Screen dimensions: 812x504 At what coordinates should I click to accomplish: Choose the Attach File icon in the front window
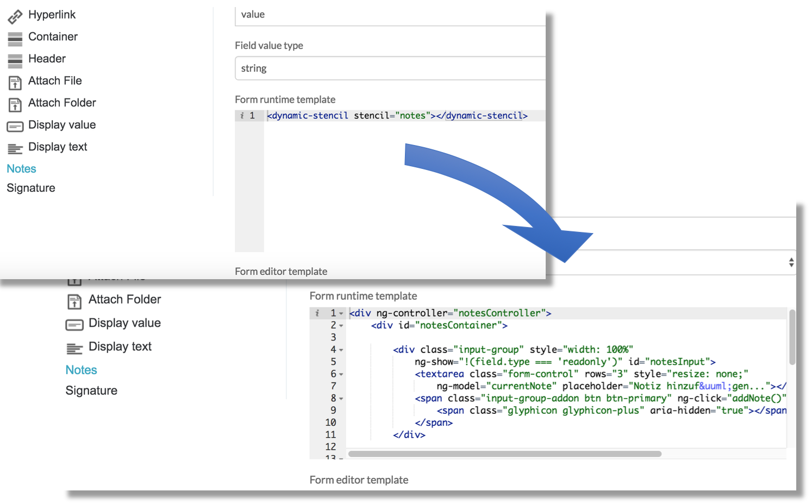point(15,83)
